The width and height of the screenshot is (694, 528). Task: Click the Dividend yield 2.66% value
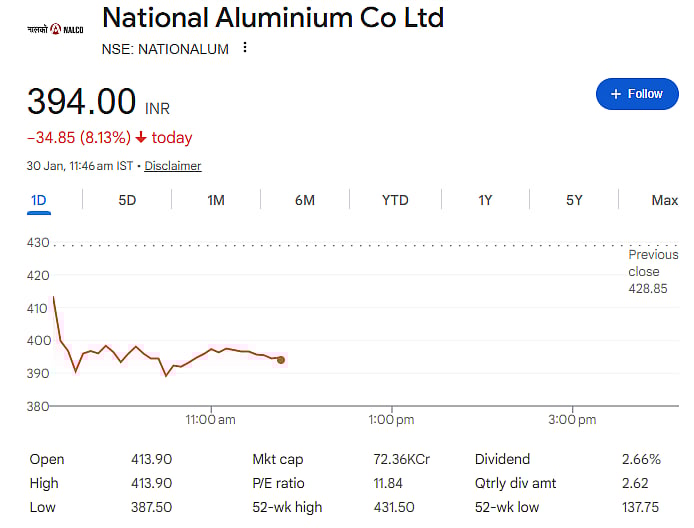(641, 459)
